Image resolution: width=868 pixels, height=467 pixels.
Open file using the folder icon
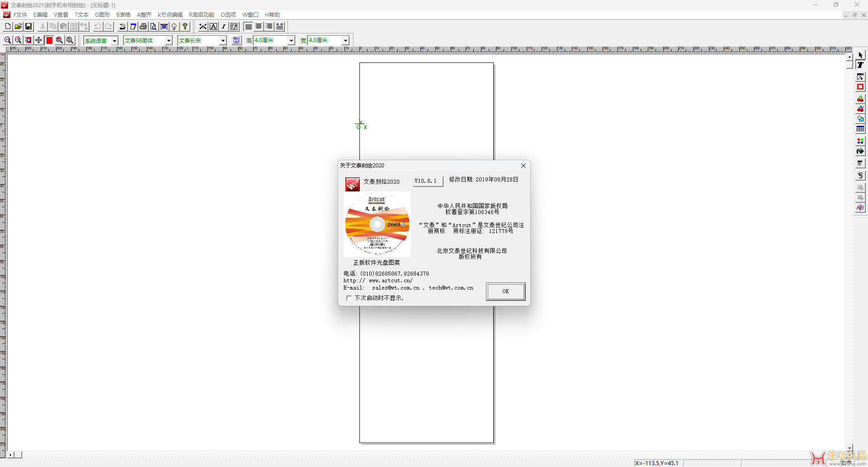point(18,27)
